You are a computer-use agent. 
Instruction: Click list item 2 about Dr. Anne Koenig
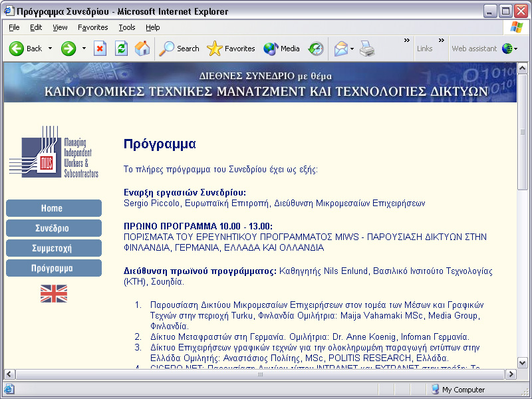tap(310, 337)
